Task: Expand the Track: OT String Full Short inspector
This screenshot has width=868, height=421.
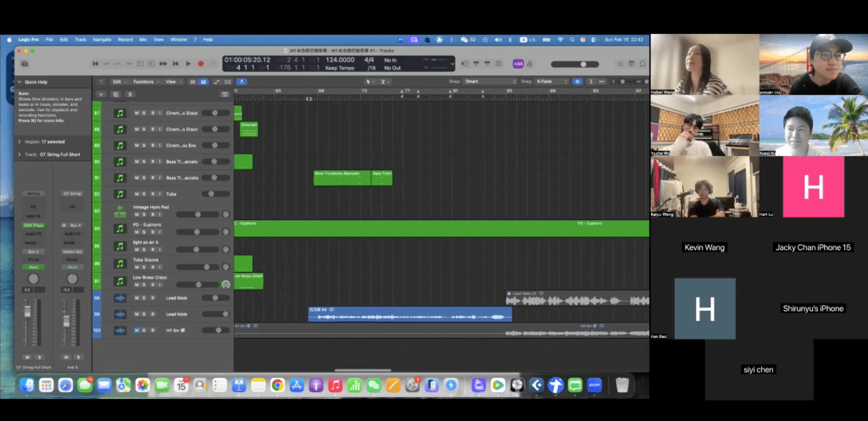Action: click(20, 154)
